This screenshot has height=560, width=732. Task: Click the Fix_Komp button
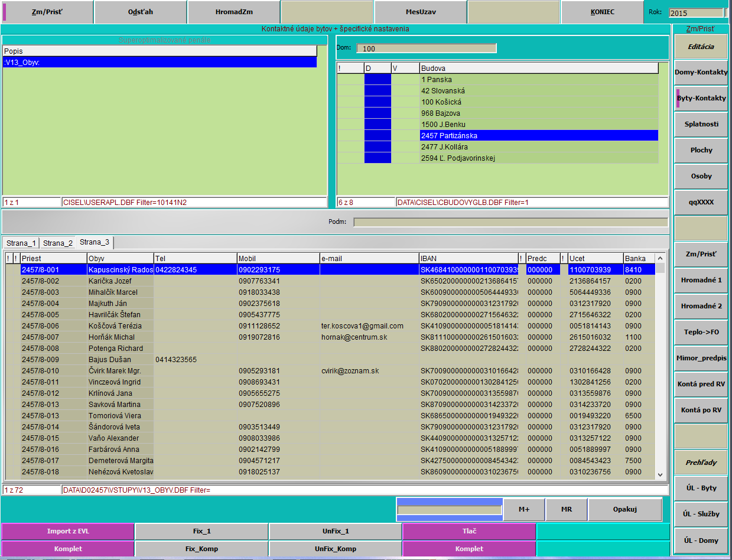201,549
